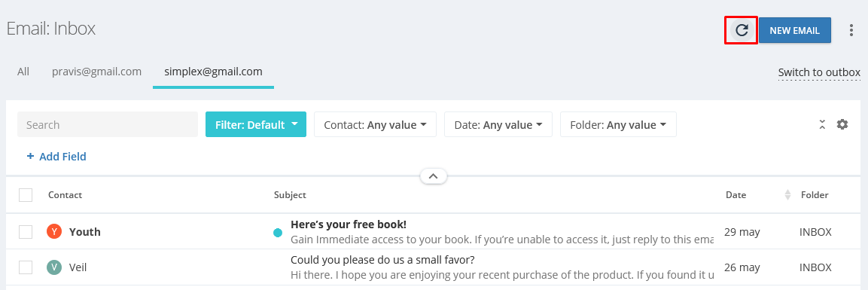The width and height of the screenshot is (868, 290).
Task: Switch to the pravis@gmail.com tab
Action: tap(97, 72)
